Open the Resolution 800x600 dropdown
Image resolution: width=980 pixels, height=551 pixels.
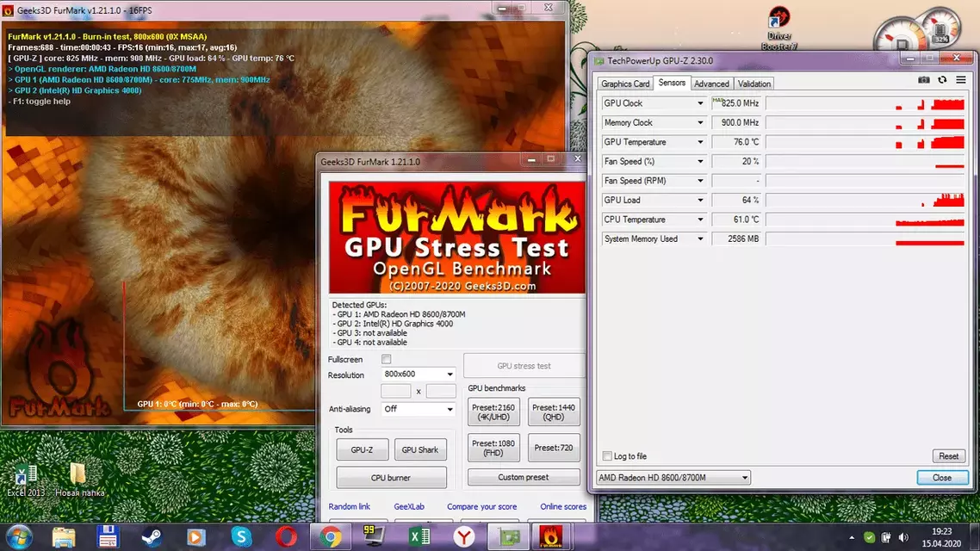click(x=419, y=374)
